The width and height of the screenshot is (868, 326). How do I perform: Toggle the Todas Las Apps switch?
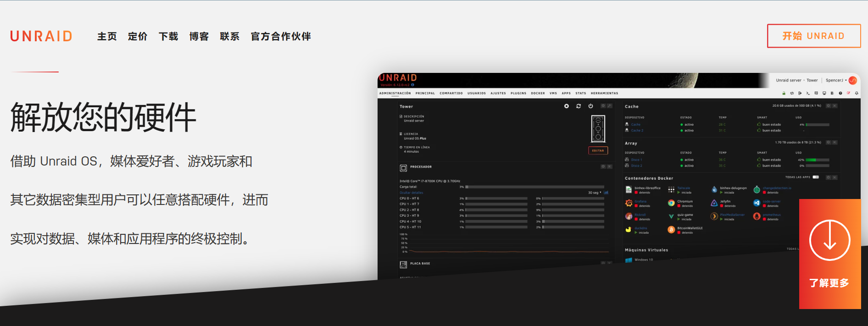pyautogui.click(x=816, y=177)
